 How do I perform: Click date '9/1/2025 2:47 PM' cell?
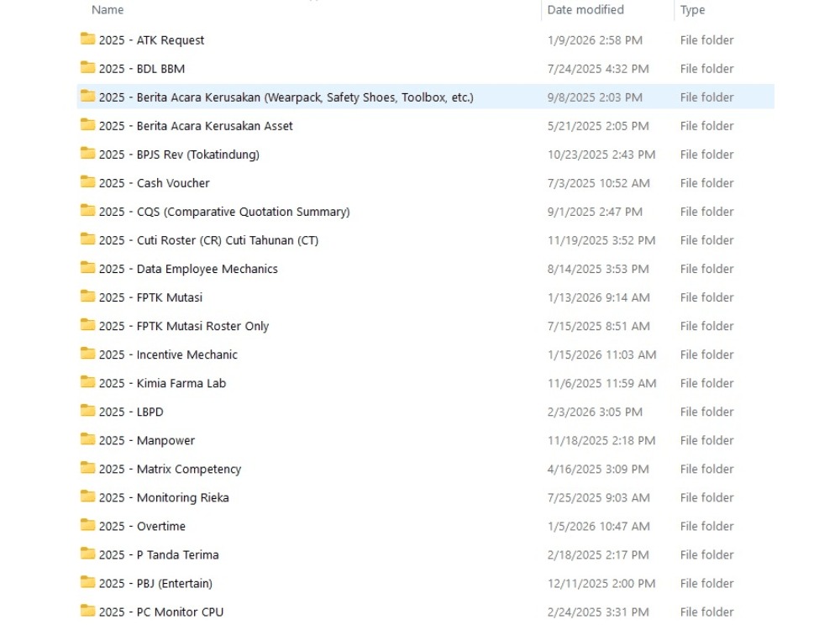click(595, 212)
